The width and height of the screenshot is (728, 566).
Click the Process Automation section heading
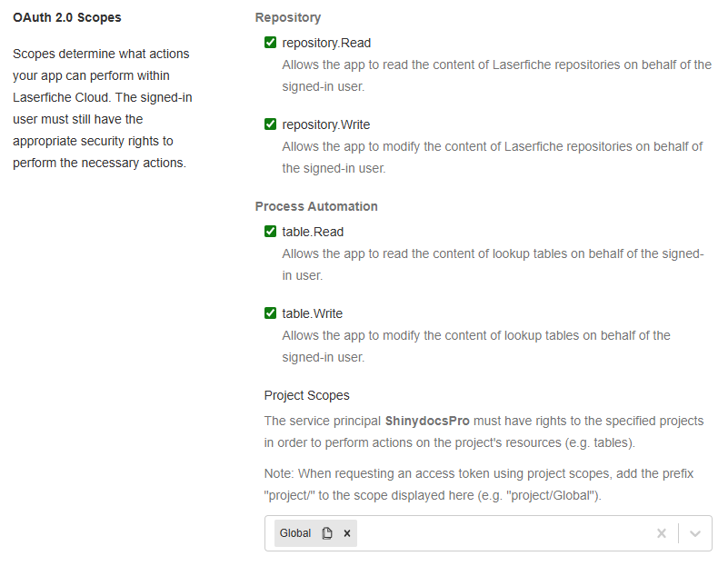click(x=316, y=206)
